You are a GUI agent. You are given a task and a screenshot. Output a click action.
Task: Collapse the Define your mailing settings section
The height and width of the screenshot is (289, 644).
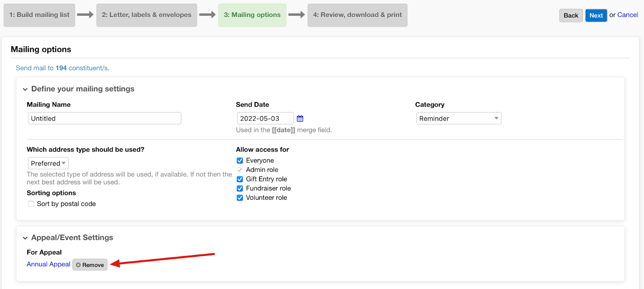click(25, 89)
